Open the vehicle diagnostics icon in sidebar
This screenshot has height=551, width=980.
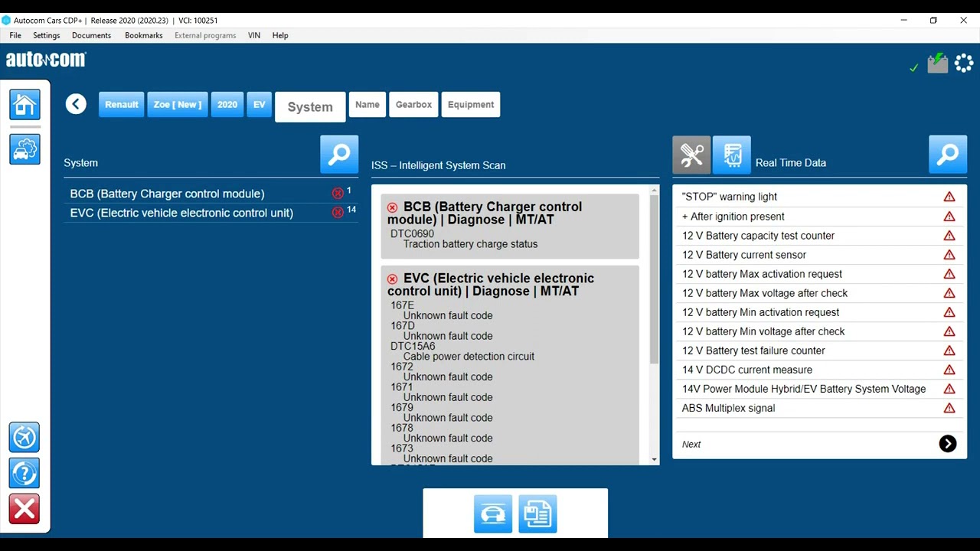click(x=24, y=148)
